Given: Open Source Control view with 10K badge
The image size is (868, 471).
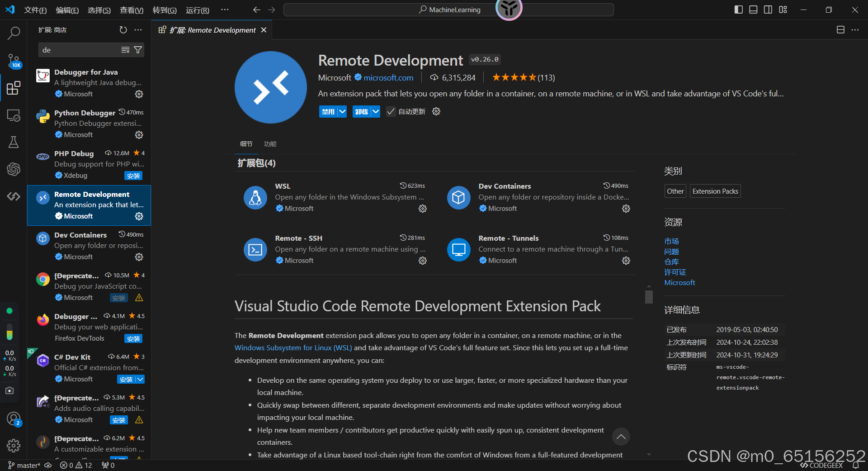Looking at the screenshot, I should point(14,61).
